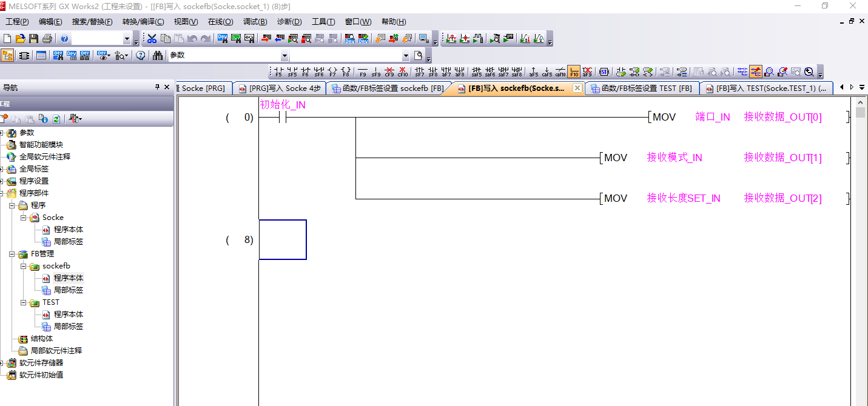Collapse the sockefb tree node

coord(23,266)
